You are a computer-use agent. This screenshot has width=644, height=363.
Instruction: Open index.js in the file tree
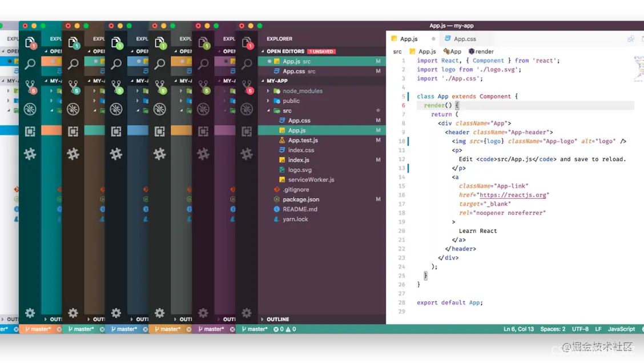coord(321,160)
